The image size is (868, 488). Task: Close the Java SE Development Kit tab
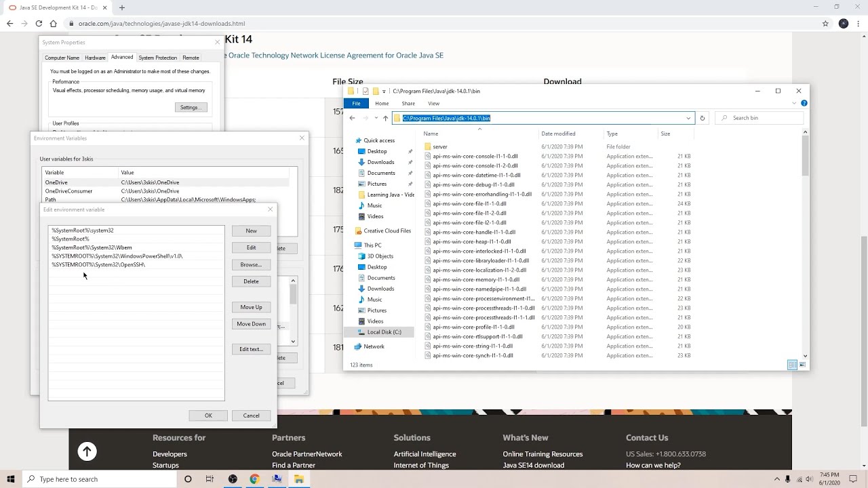tap(105, 7)
